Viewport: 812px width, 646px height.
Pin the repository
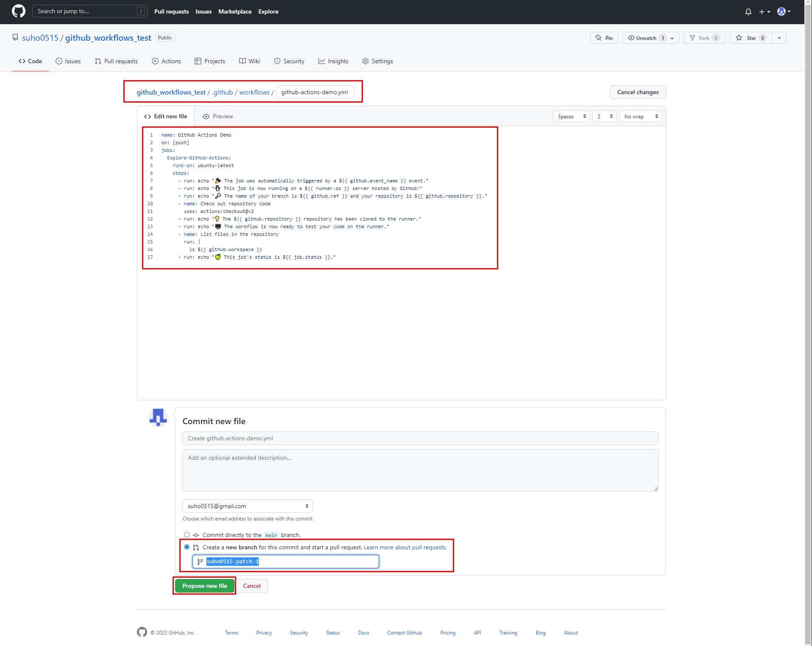pos(604,38)
